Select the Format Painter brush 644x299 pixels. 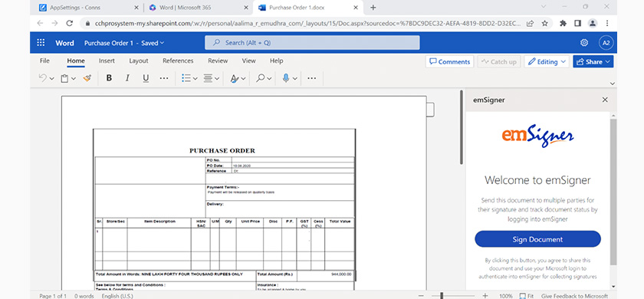[87, 78]
